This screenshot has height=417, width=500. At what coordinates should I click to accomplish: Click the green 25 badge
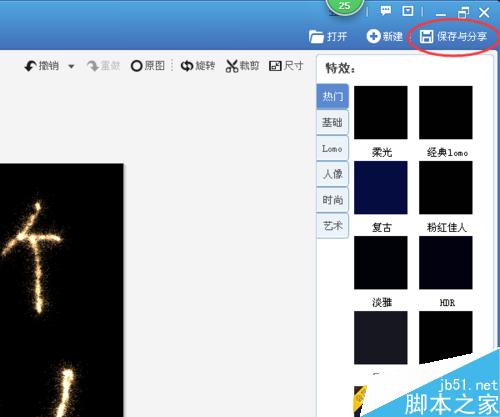[x=344, y=6]
